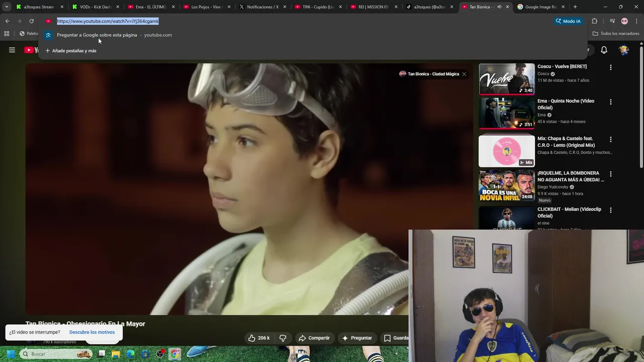Open the Chrome profile avatar
Image resolution: width=644 pixels, height=362 pixels.
point(624,21)
